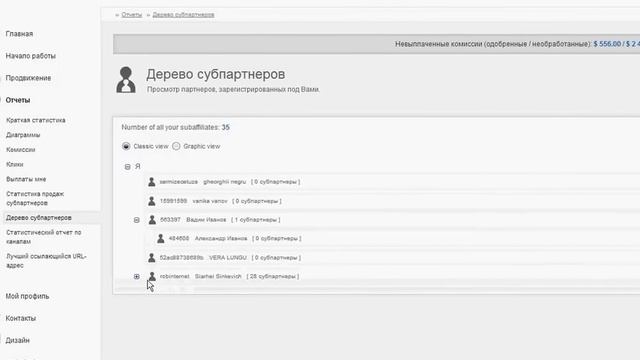Select the Graphic view radio button
This screenshot has width=640, height=360.
coord(176,146)
